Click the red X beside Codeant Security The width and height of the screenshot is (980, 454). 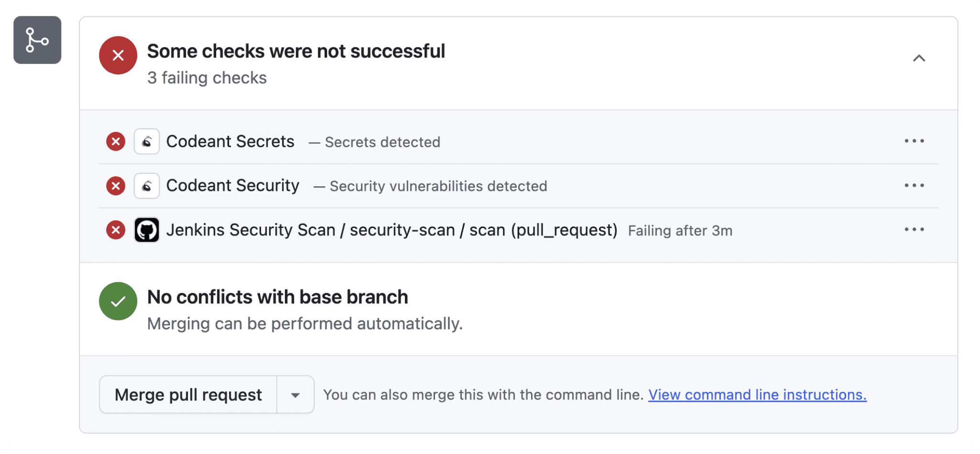click(116, 186)
